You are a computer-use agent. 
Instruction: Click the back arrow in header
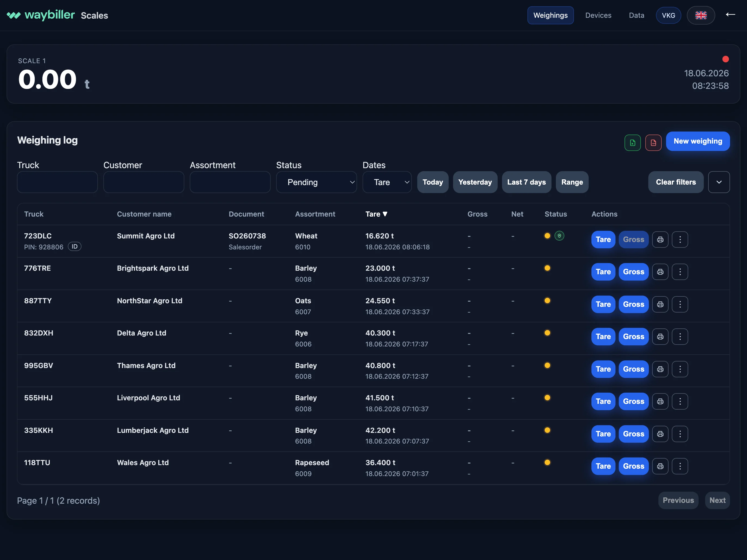pyautogui.click(x=730, y=14)
